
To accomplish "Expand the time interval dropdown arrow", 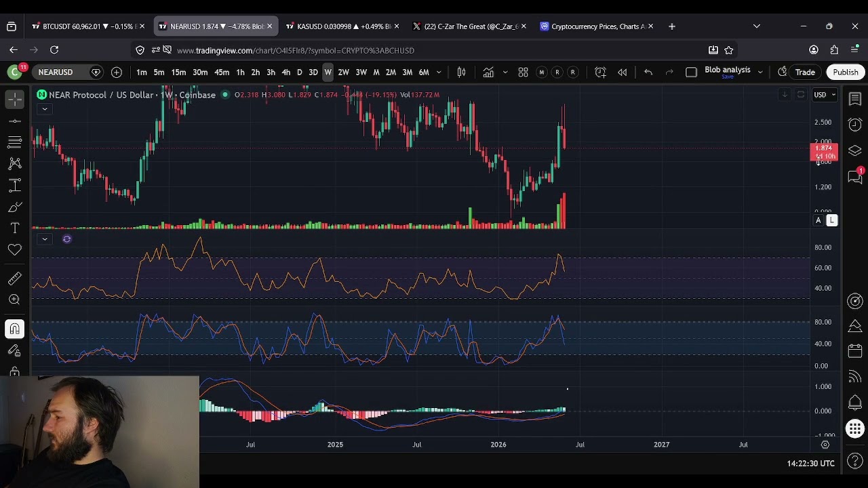I will [x=439, y=73].
